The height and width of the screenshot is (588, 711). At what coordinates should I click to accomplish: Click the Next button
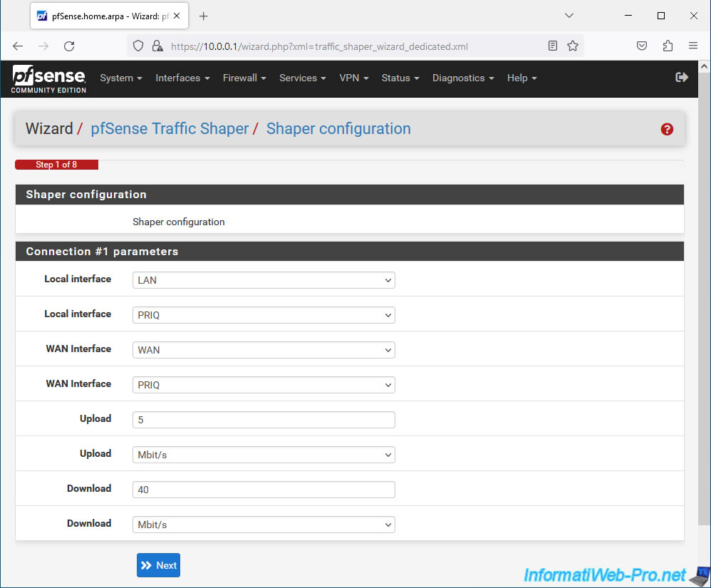coord(158,565)
